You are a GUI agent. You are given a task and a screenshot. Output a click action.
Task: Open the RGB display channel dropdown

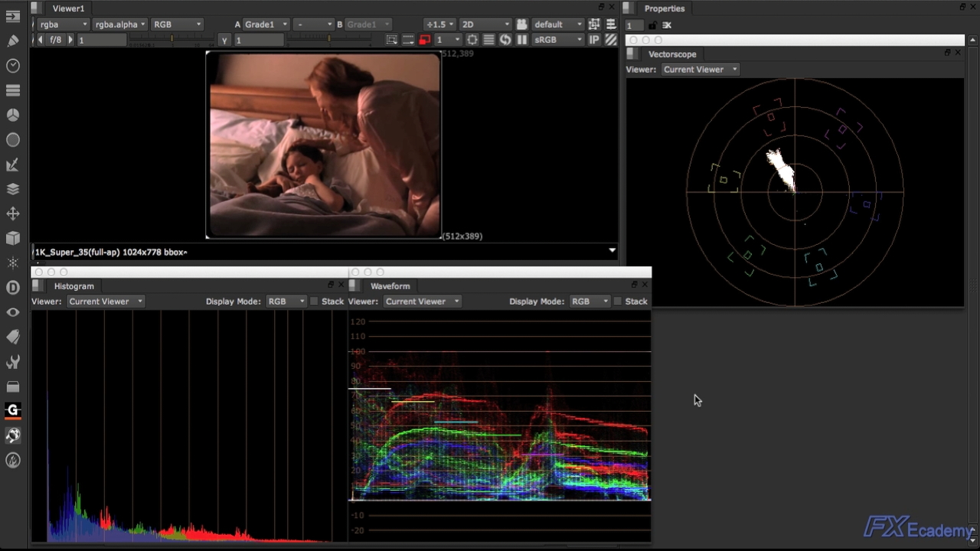pyautogui.click(x=177, y=24)
